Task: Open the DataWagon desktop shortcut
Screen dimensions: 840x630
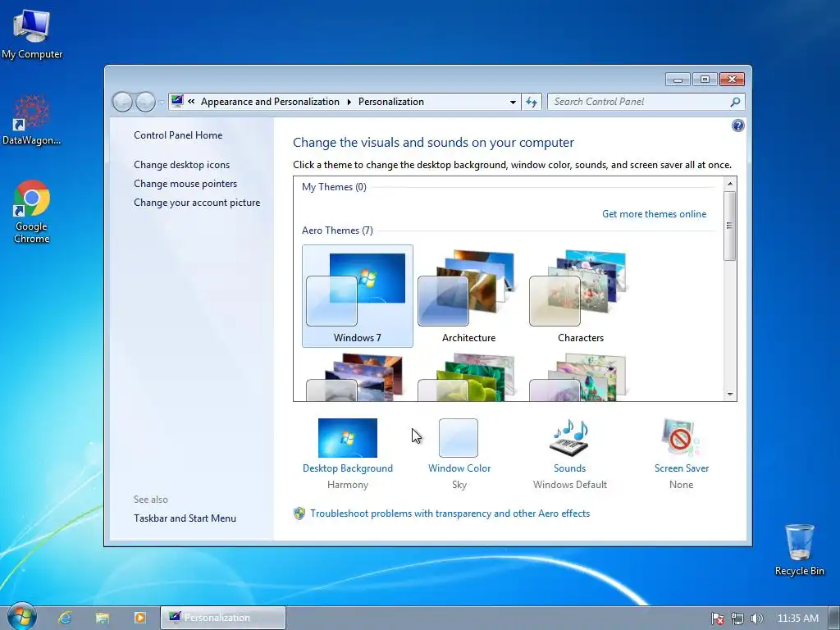Action: click(32, 120)
